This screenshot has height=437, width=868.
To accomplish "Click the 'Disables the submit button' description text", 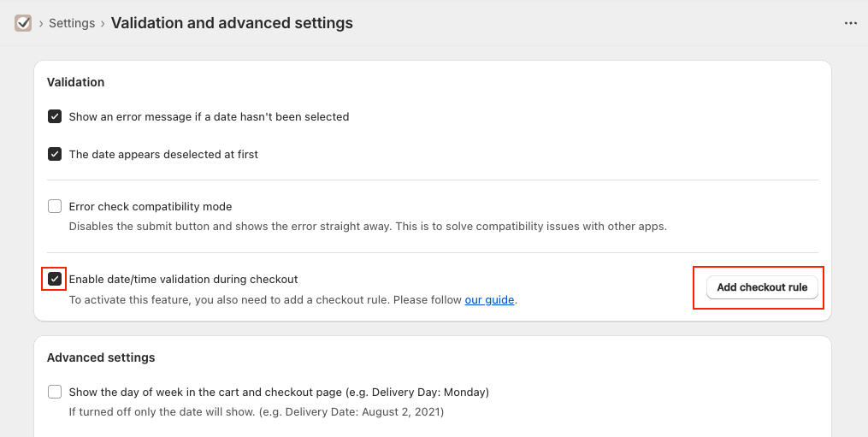I will (x=368, y=227).
